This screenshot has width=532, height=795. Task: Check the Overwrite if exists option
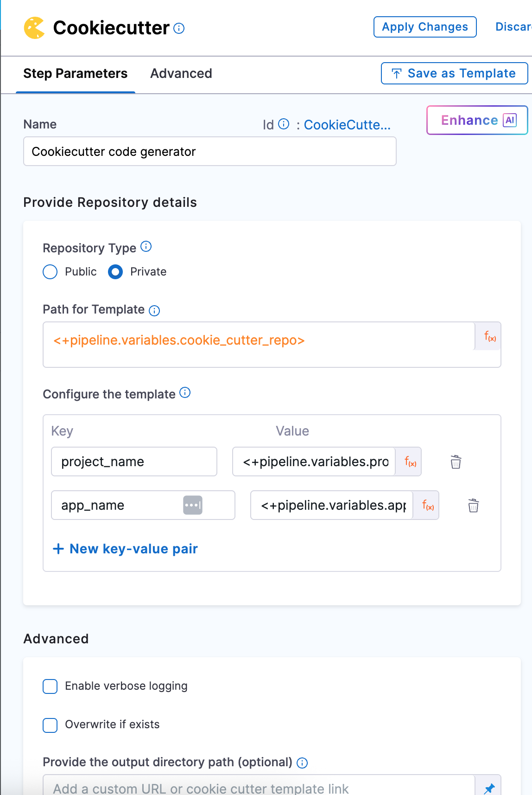pyautogui.click(x=50, y=725)
